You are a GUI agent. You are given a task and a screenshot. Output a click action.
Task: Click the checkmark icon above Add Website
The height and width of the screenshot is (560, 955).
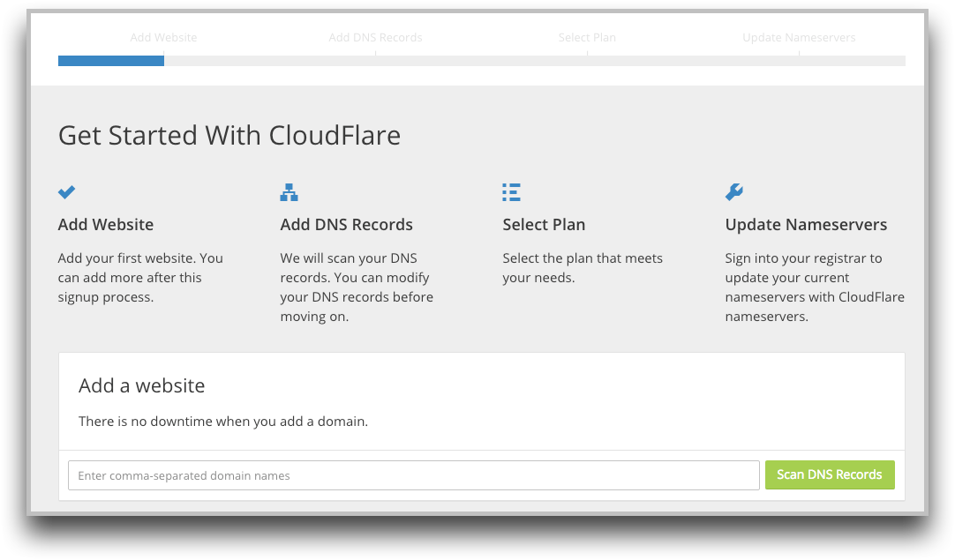click(x=66, y=192)
